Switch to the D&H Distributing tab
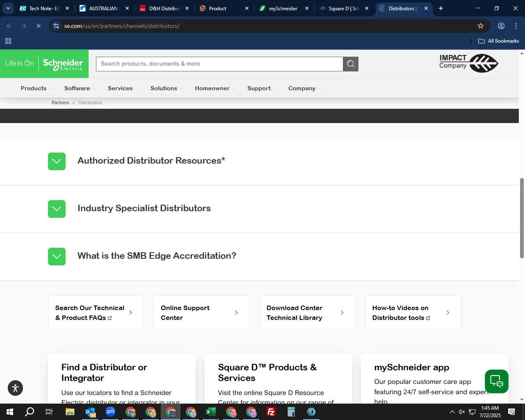 164,8
